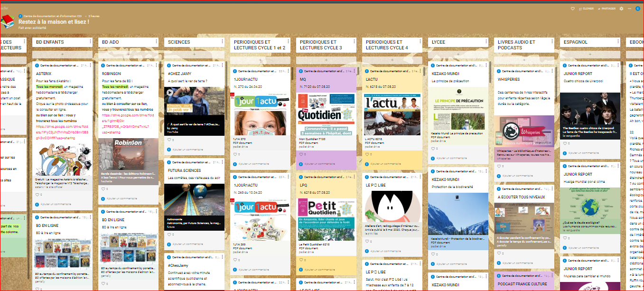644x291 pixels.
Task: Open the user account avatar
Action: 638,9
